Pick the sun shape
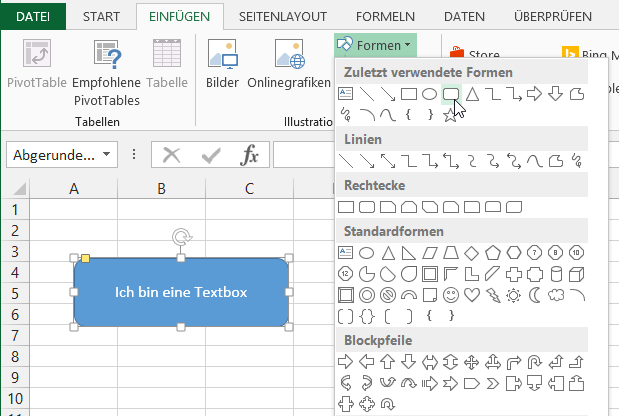The image size is (619, 416). click(514, 295)
